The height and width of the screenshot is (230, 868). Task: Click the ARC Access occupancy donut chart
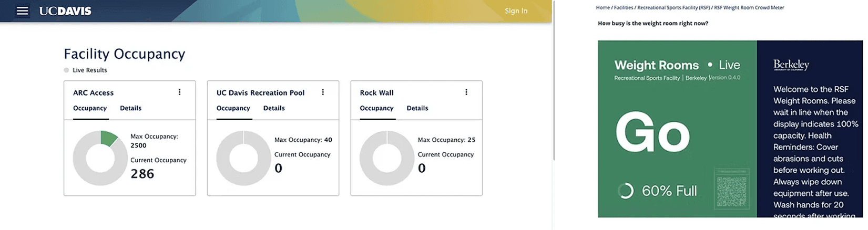tap(100, 158)
